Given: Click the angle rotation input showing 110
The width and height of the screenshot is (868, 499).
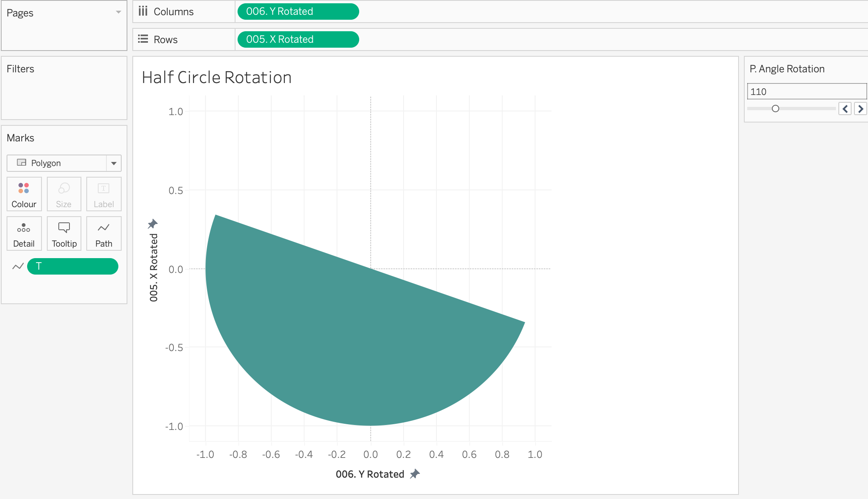Looking at the screenshot, I should pos(806,92).
